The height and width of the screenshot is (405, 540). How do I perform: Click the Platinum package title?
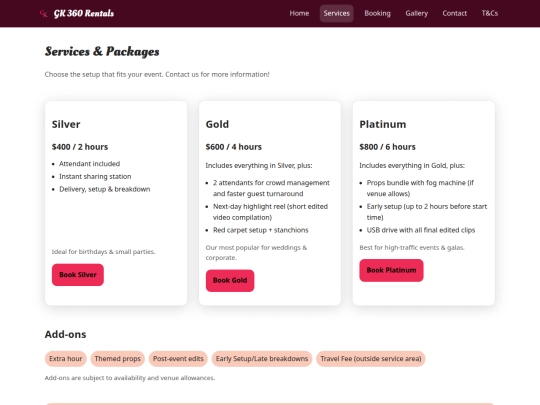click(383, 124)
